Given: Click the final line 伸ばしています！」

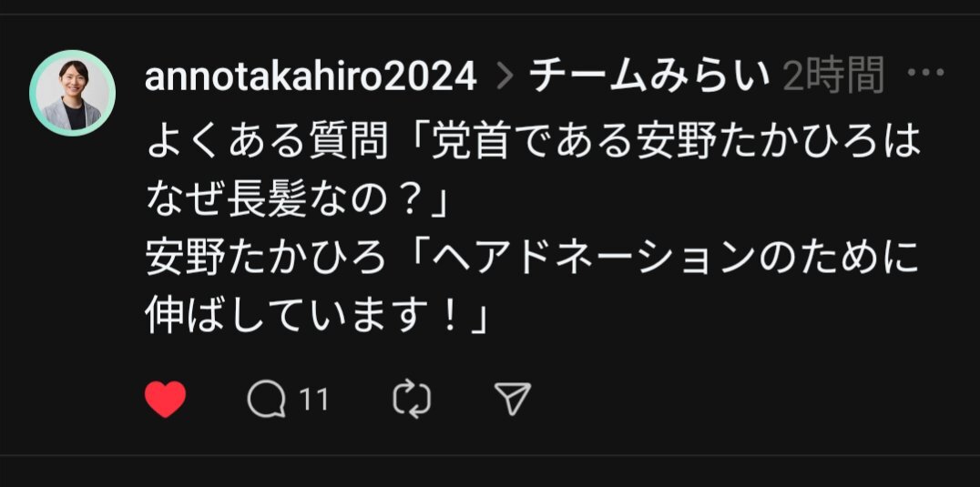Looking at the screenshot, I should point(318,315).
